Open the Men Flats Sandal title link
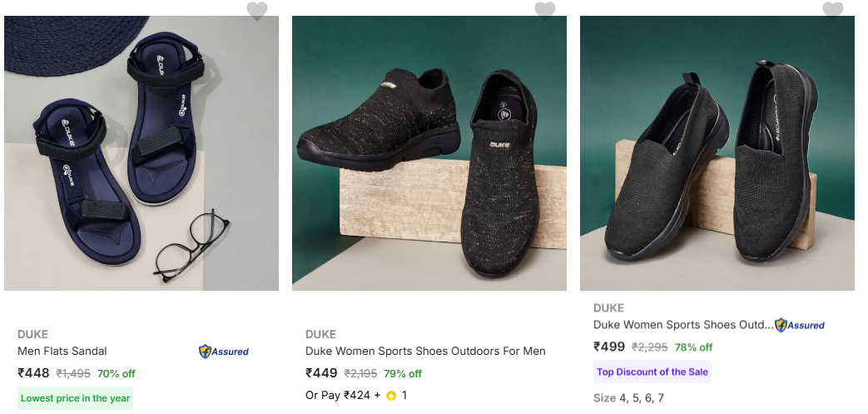The width and height of the screenshot is (868, 414). click(62, 352)
